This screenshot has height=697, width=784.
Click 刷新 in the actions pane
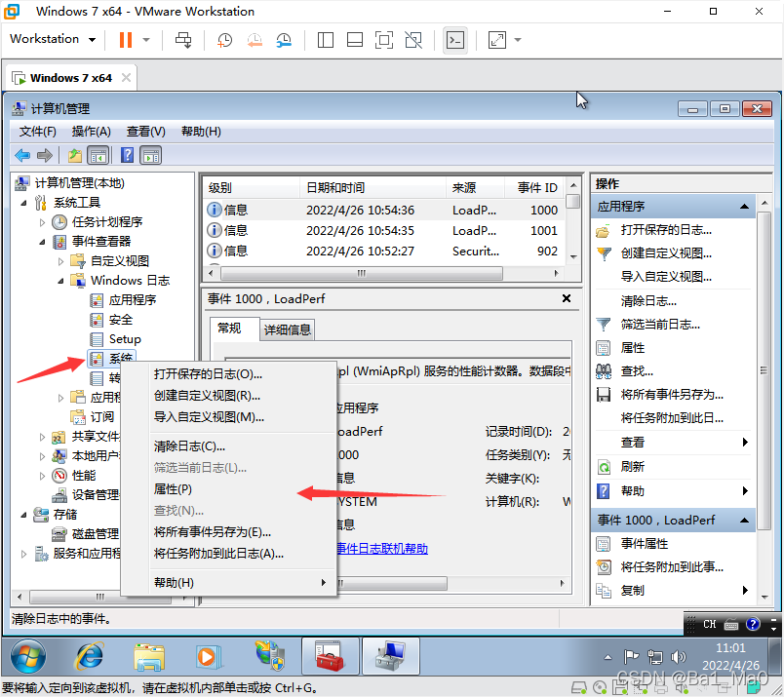coord(633,467)
